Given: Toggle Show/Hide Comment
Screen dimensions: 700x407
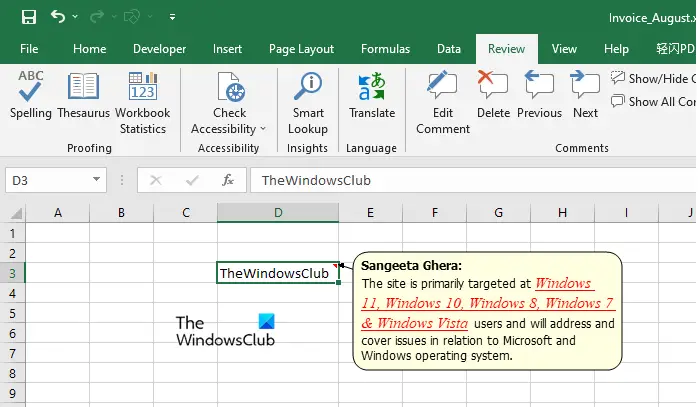Looking at the screenshot, I should [x=653, y=79].
